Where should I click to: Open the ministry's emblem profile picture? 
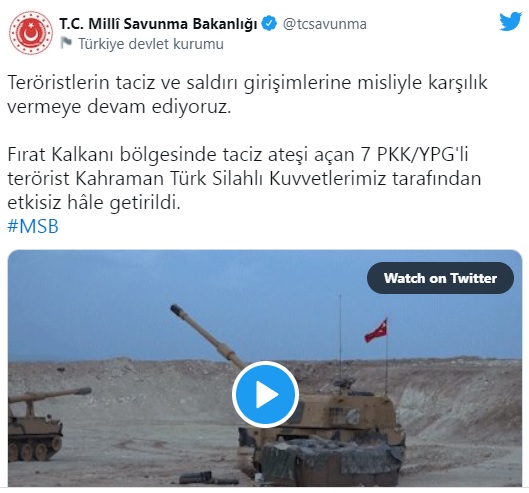click(x=31, y=33)
